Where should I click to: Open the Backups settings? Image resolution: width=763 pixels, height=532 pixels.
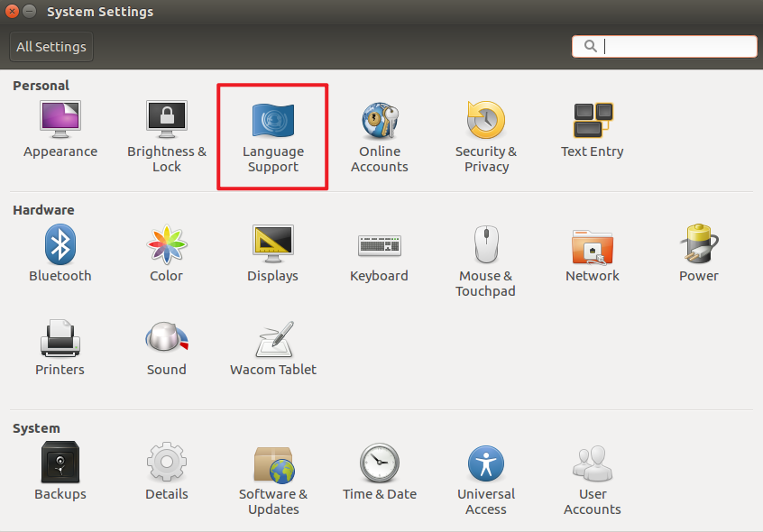click(x=60, y=473)
